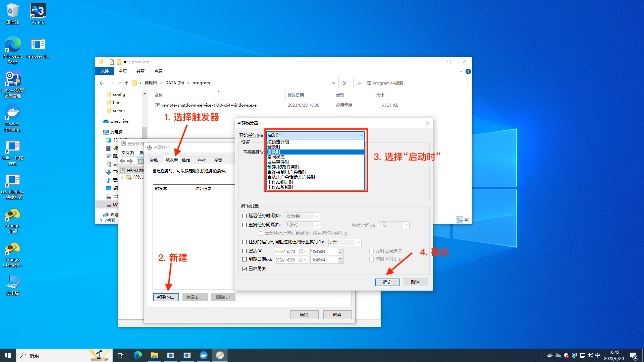
Task: Check the expiration date (X) checkbox
Action: (x=244, y=259)
